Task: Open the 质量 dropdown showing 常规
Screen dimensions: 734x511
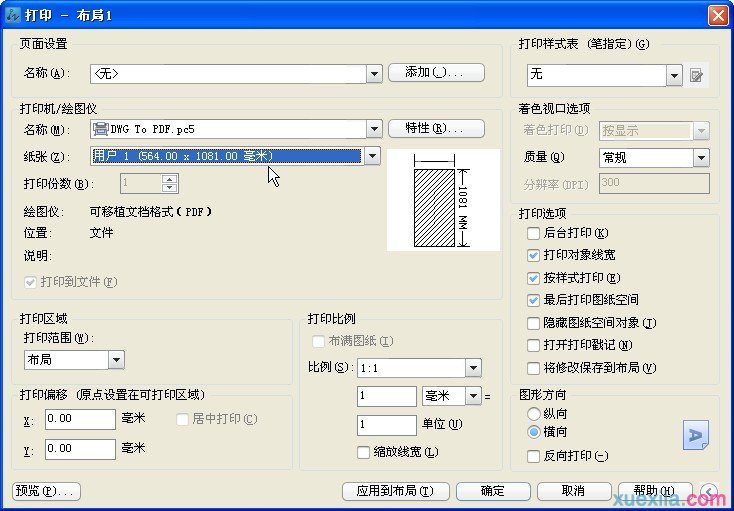Action: [x=701, y=158]
